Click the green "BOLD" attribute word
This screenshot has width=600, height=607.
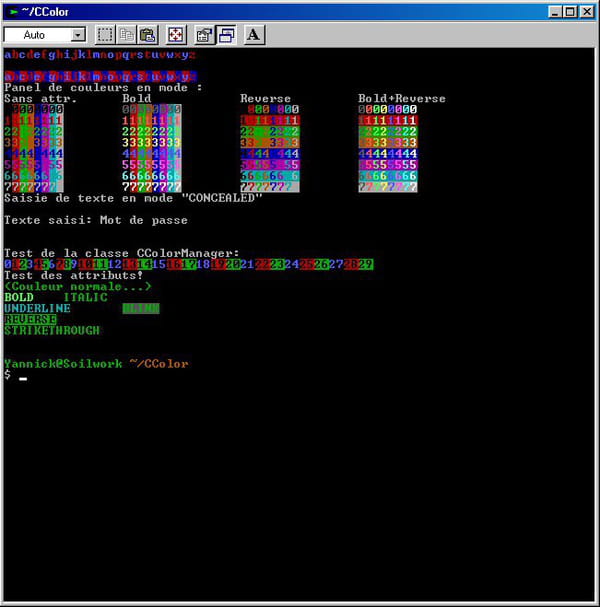pyautogui.click(x=19, y=297)
